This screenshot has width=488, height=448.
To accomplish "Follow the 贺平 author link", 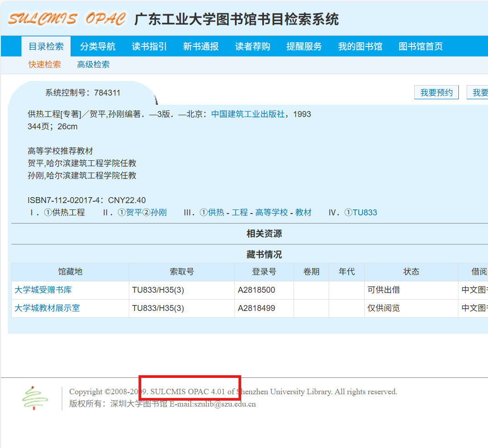I will tap(134, 213).
